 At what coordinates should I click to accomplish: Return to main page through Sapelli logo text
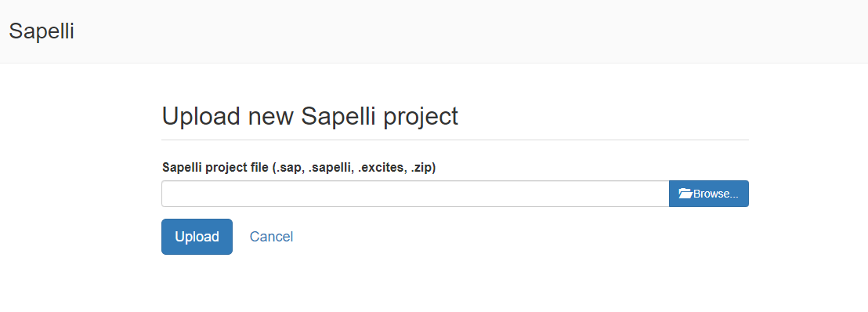click(42, 31)
